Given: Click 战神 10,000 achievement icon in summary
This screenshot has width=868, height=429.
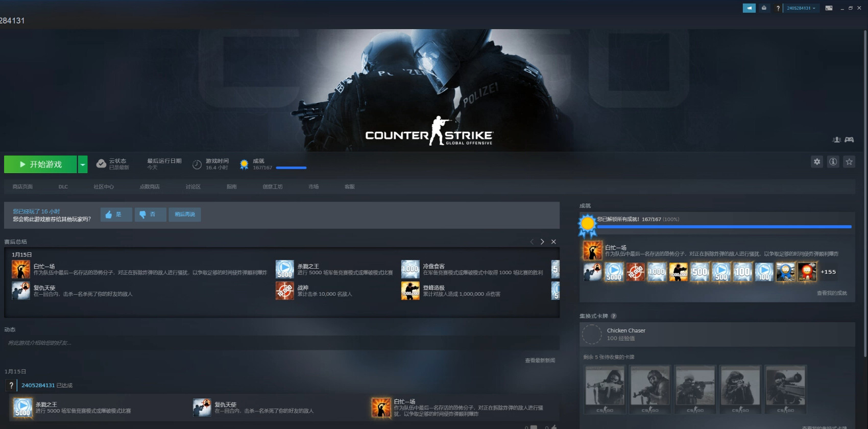Looking at the screenshot, I should [x=285, y=291].
